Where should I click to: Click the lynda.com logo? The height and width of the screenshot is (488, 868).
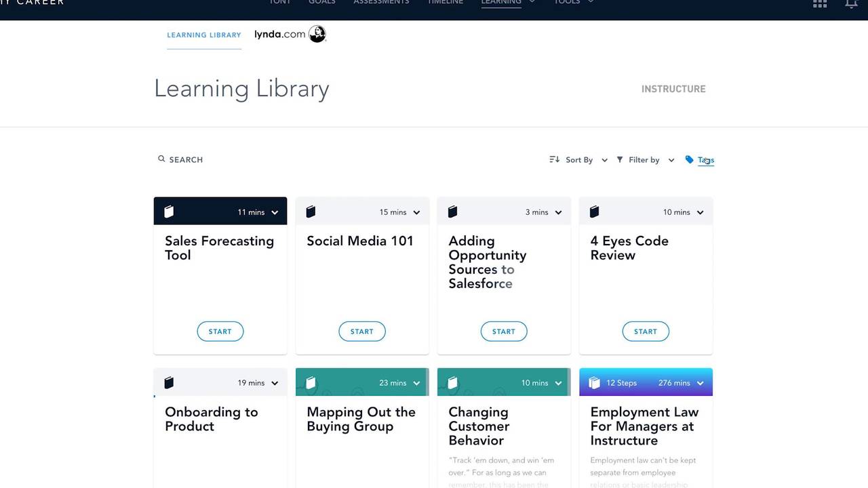(290, 33)
